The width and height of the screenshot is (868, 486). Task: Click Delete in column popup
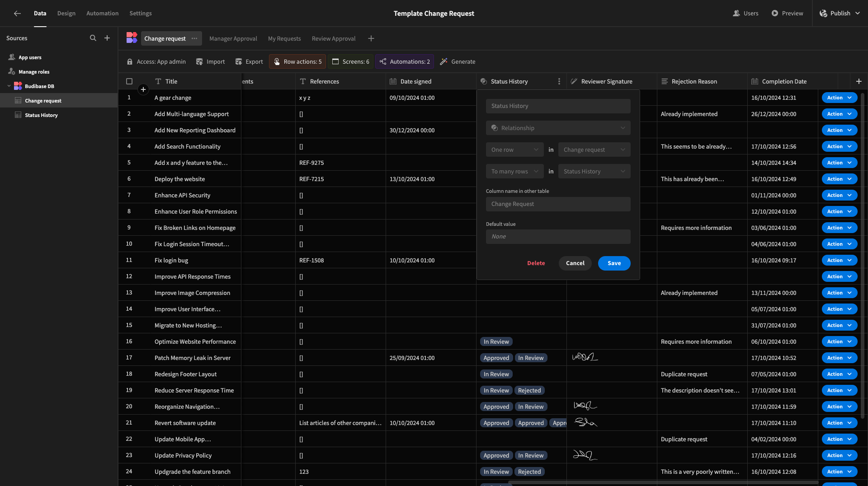(536, 263)
